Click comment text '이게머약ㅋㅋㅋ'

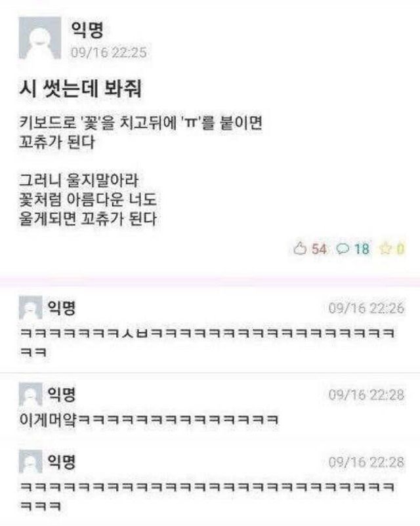(149, 419)
